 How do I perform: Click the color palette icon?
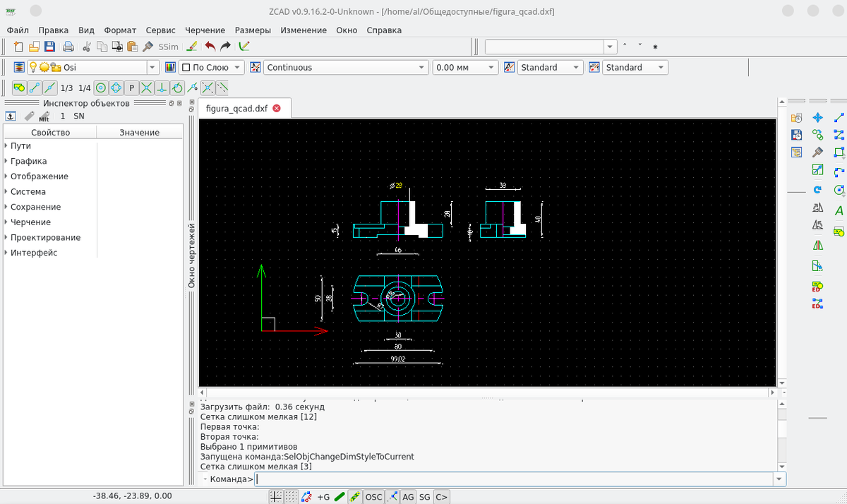170,67
